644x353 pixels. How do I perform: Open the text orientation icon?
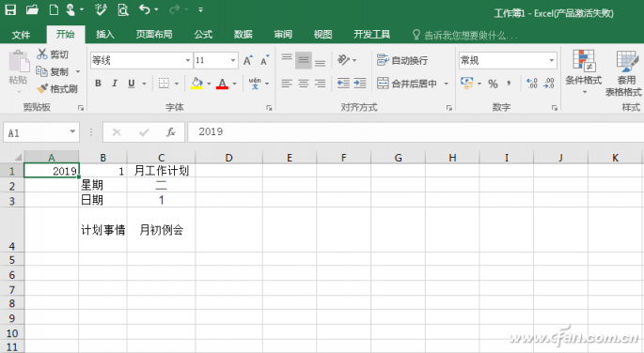pyautogui.click(x=343, y=60)
